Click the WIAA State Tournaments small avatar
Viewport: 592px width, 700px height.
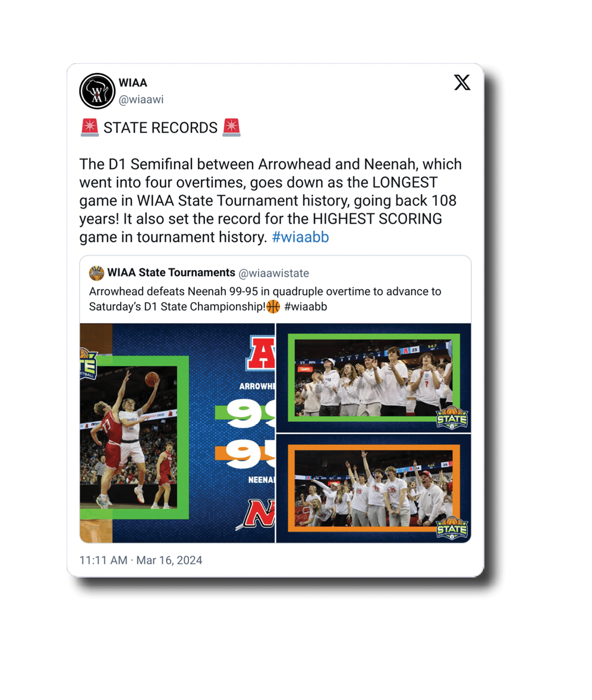pyautogui.click(x=96, y=273)
